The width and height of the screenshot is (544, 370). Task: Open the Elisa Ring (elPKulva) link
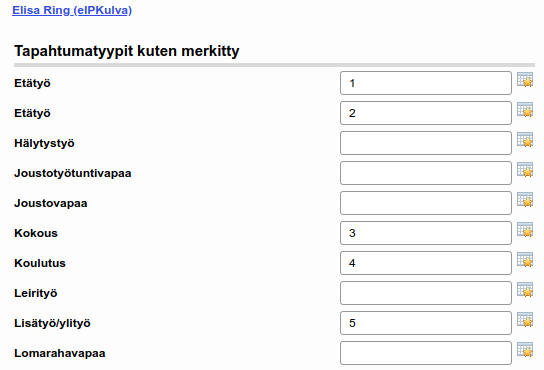pyautogui.click(x=72, y=10)
